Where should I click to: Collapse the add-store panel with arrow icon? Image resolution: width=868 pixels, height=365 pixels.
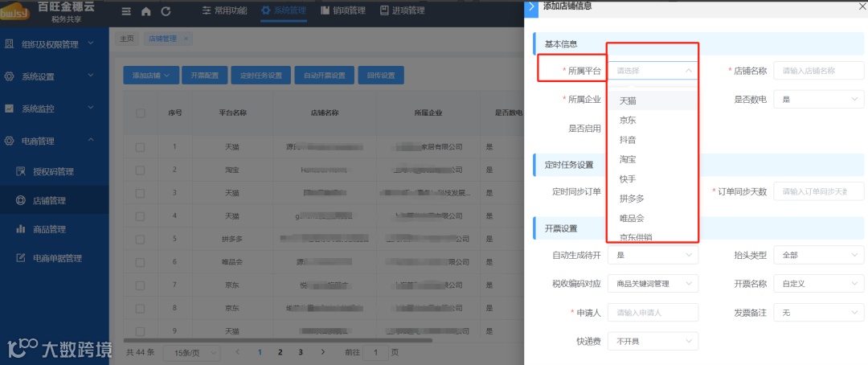click(531, 6)
